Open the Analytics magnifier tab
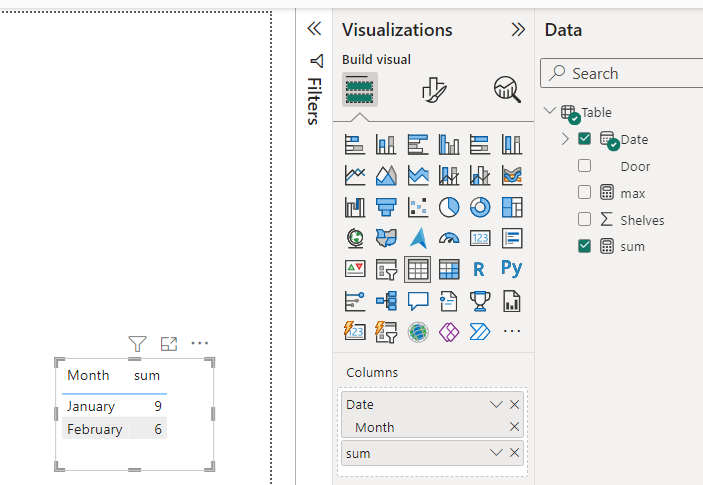The height and width of the screenshot is (485, 703). [507, 90]
